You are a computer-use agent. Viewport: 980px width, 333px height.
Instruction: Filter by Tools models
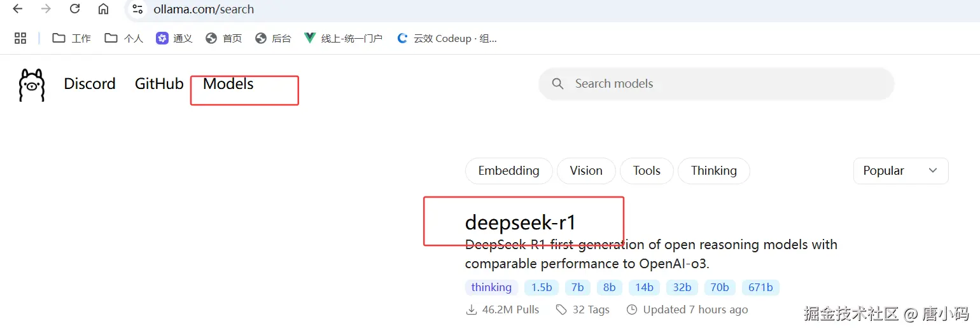pos(647,171)
